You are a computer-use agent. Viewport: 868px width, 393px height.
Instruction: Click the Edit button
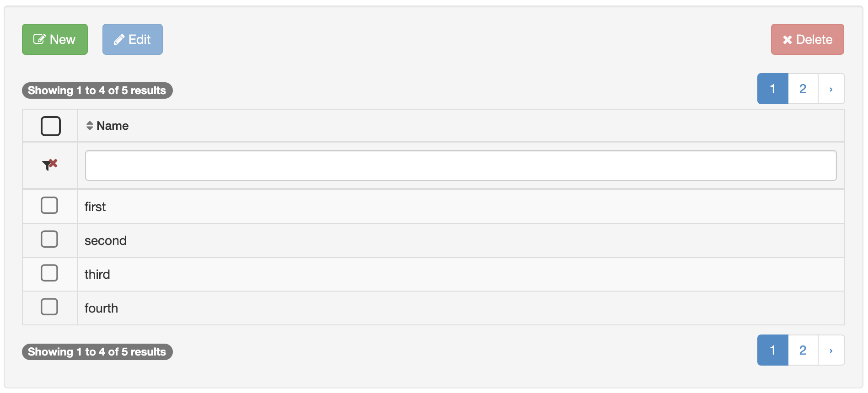(133, 39)
